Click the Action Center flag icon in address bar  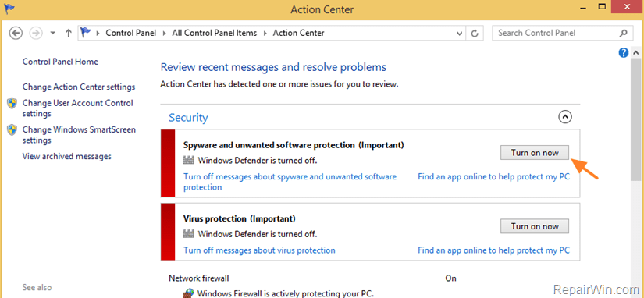(86, 33)
